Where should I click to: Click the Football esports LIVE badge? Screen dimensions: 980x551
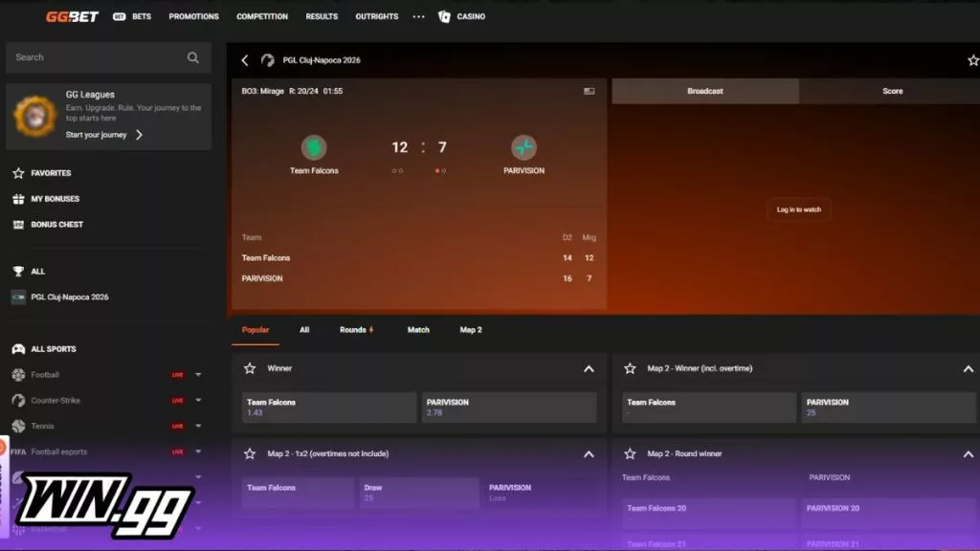177,452
